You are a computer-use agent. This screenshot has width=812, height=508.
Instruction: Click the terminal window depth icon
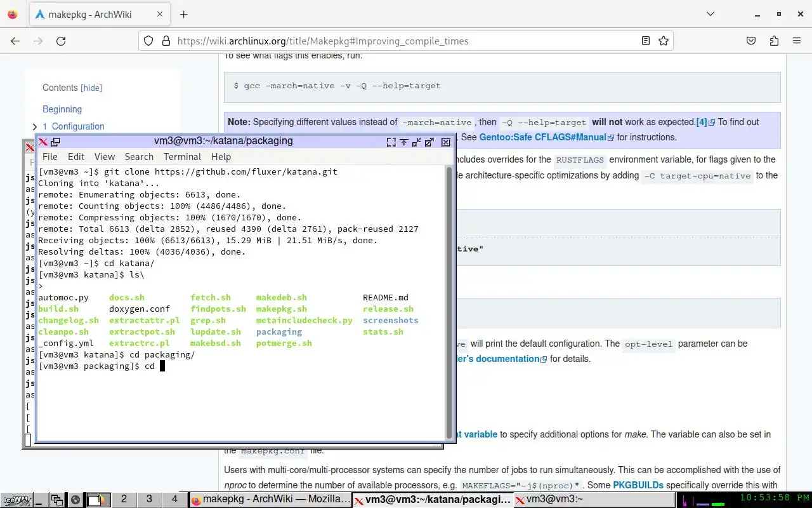55,142
